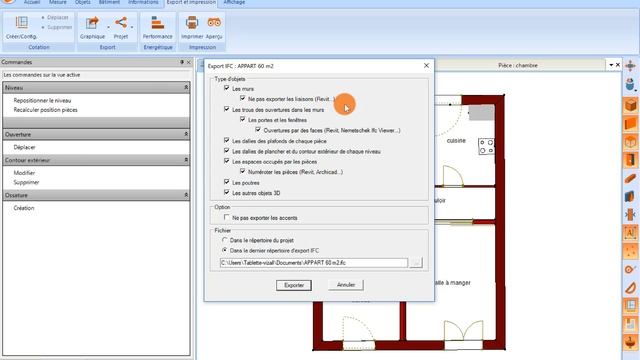Collapse the Ouverture section
640x360 pixels.
click(x=186, y=134)
